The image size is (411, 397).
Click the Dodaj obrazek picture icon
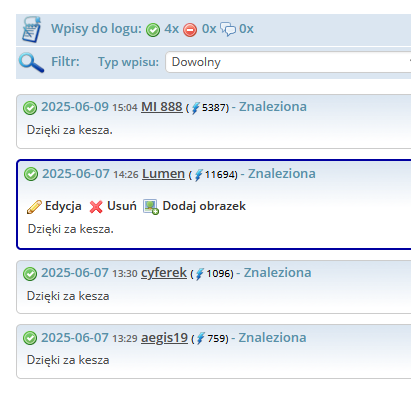pos(151,207)
